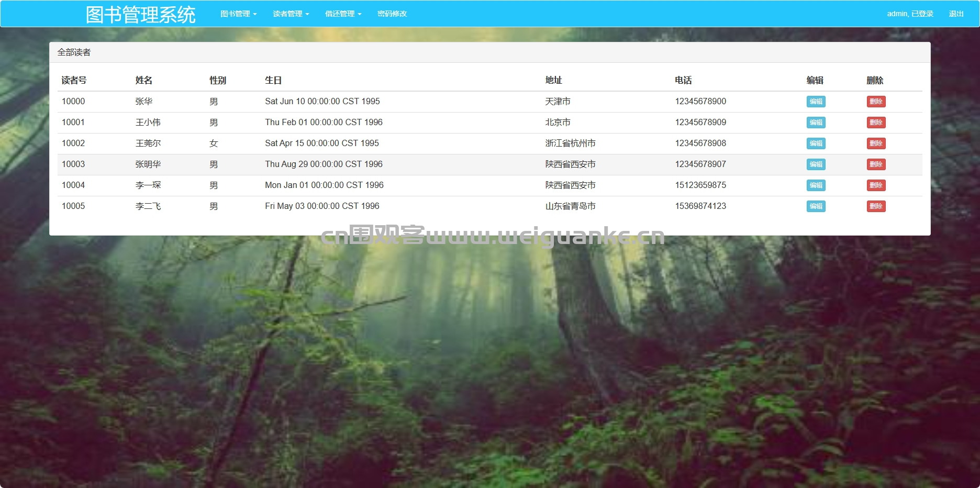The width and height of the screenshot is (980, 488).
Task: Click reader number 10002
Action: click(x=73, y=143)
